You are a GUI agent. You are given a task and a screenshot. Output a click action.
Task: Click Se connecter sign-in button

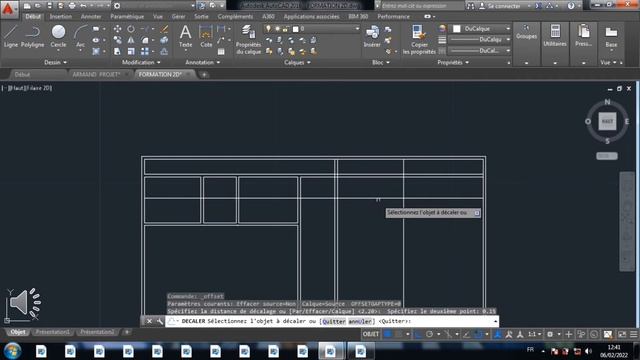click(x=501, y=6)
